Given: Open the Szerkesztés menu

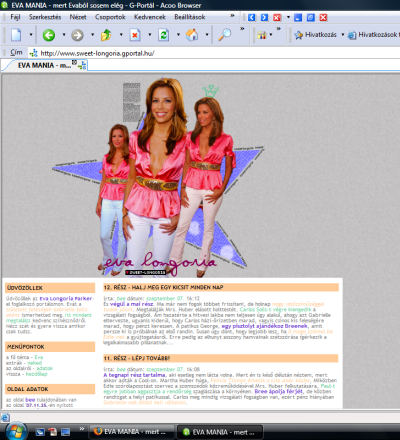Looking at the screenshot, I should [x=45, y=17].
